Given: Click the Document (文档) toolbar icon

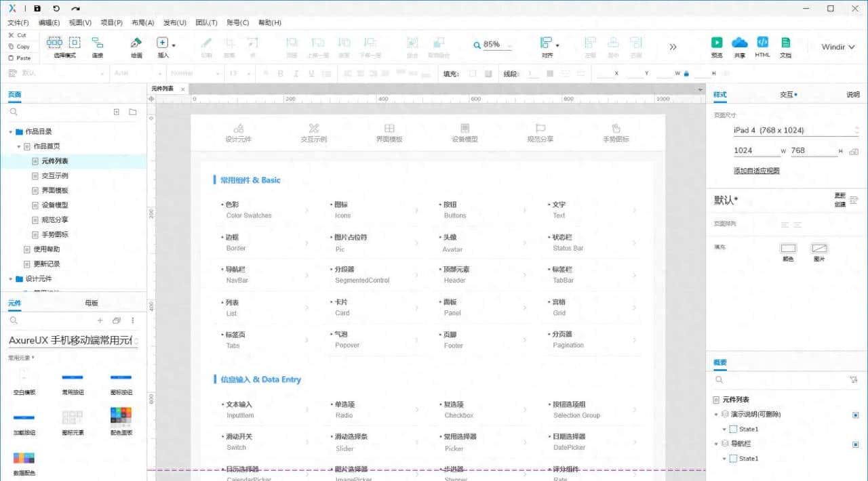Looking at the screenshot, I should coord(785,43).
